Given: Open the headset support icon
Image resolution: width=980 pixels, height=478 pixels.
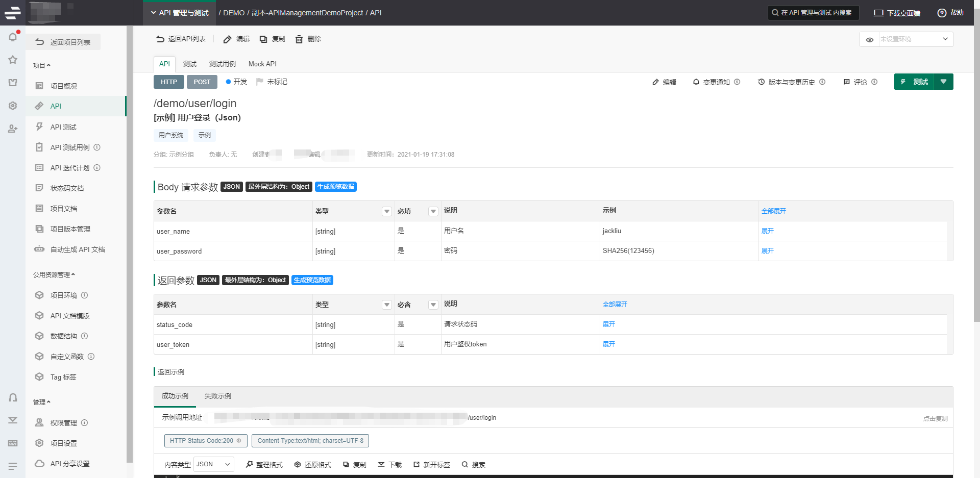Looking at the screenshot, I should click(x=13, y=397).
